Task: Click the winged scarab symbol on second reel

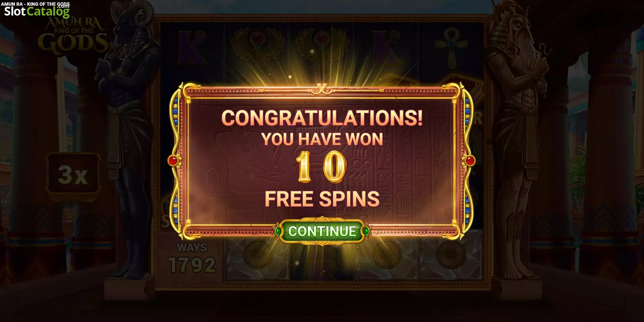Action: point(257,47)
